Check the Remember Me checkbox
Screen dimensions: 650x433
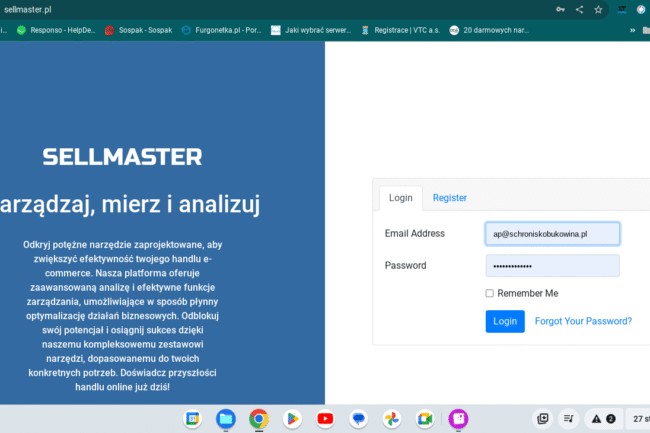(490, 293)
